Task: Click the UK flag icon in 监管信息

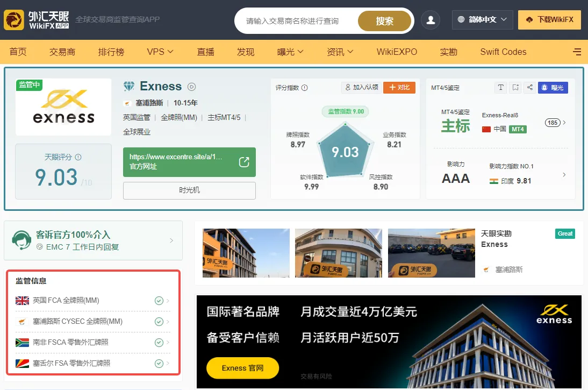Action: coord(22,301)
